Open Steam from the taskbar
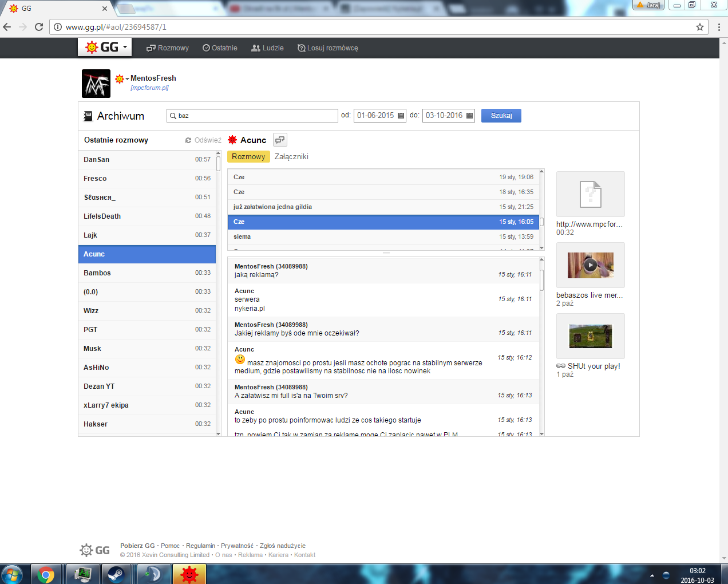The width and height of the screenshot is (728, 584). click(x=117, y=574)
